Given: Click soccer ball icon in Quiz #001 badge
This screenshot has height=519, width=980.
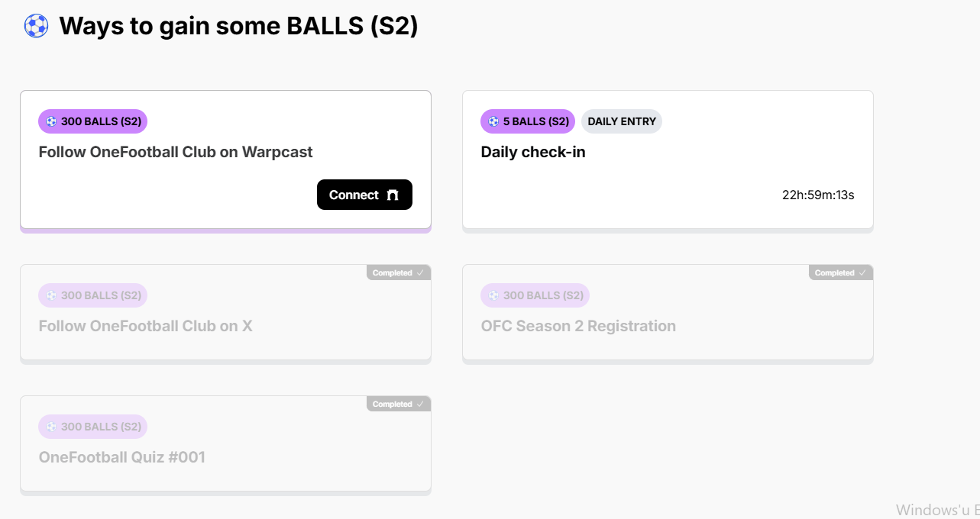Looking at the screenshot, I should coord(51,427).
